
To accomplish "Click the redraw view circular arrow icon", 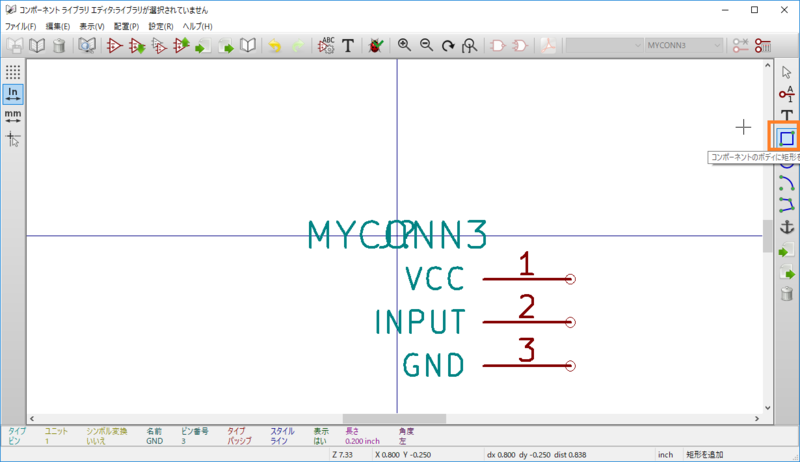I will 448,46.
